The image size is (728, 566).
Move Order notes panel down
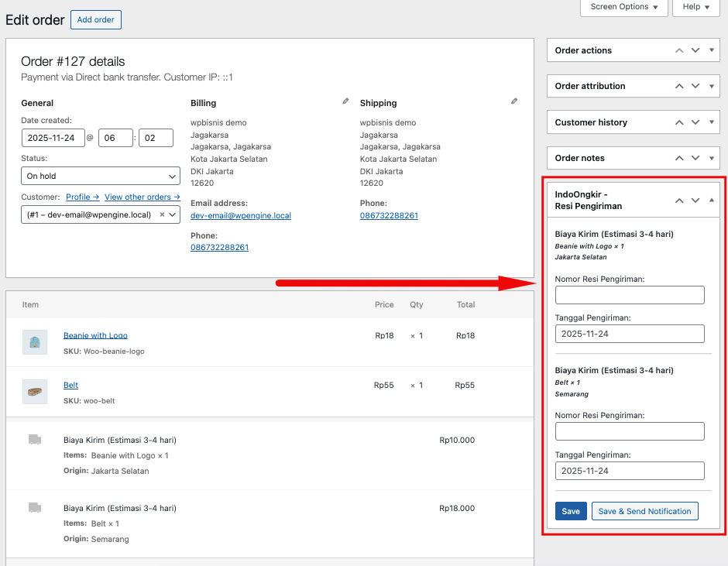(x=695, y=158)
